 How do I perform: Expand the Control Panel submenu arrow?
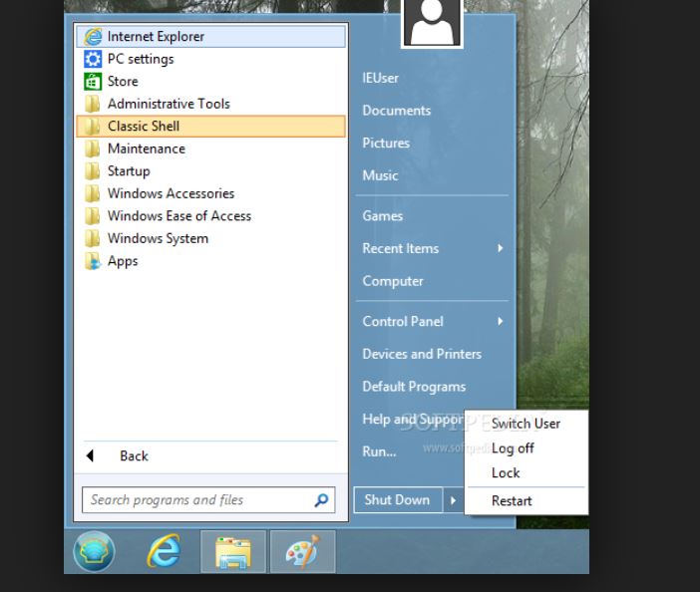[500, 321]
